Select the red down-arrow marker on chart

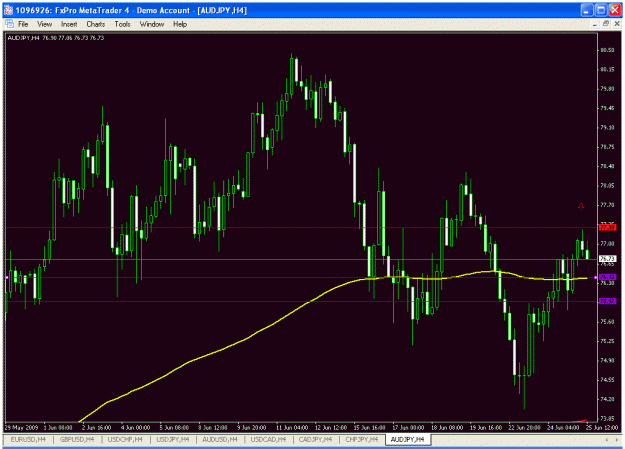click(x=581, y=206)
